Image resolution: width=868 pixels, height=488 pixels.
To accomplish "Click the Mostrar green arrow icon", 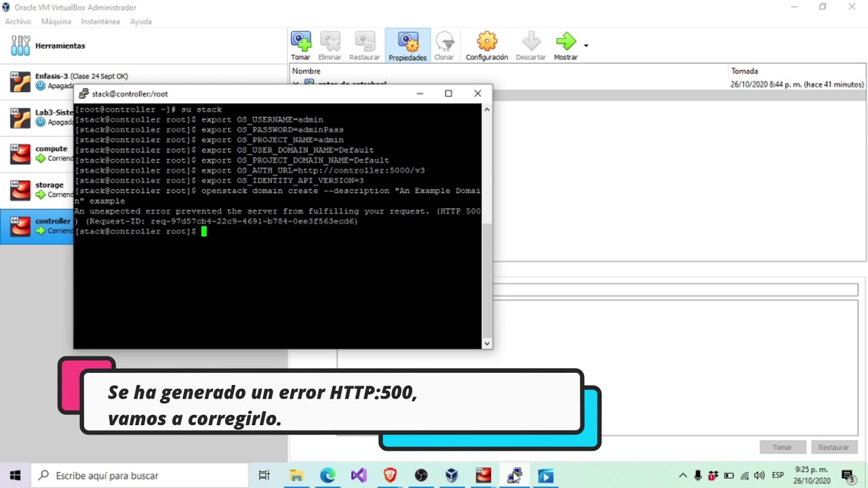I will (566, 41).
